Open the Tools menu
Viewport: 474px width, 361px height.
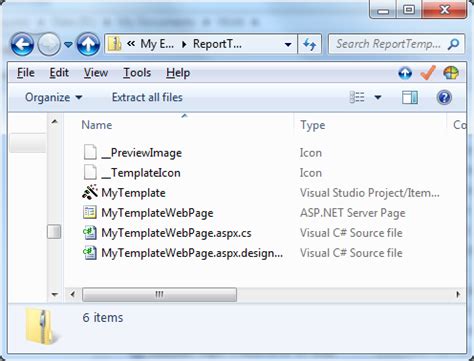[x=137, y=73]
